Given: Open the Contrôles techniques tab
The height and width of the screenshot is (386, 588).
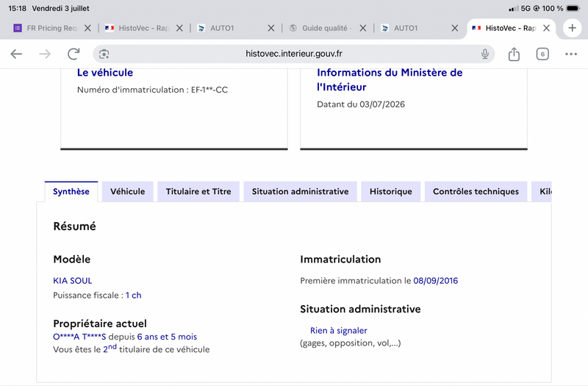Looking at the screenshot, I should (476, 192).
